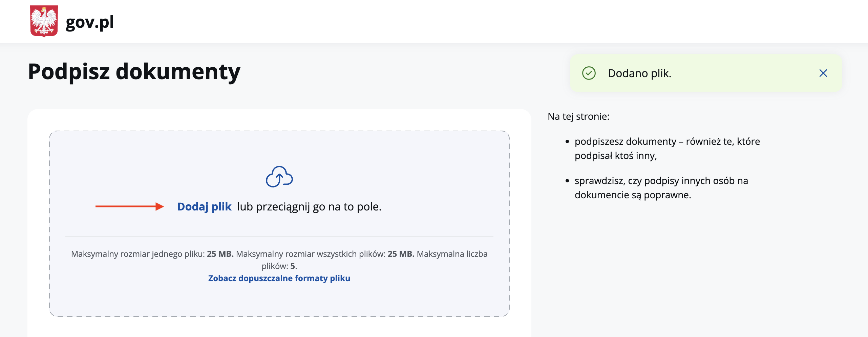Open the gov.pl home link

(x=90, y=22)
